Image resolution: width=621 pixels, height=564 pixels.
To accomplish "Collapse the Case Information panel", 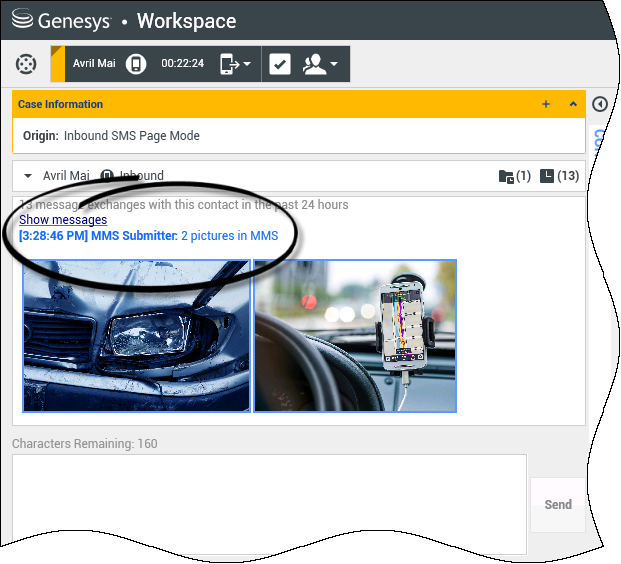I will (x=573, y=104).
